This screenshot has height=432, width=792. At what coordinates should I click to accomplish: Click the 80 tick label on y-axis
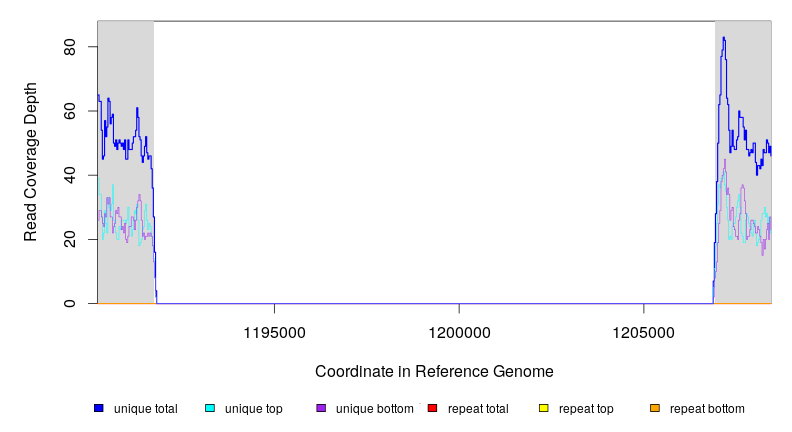pos(70,47)
